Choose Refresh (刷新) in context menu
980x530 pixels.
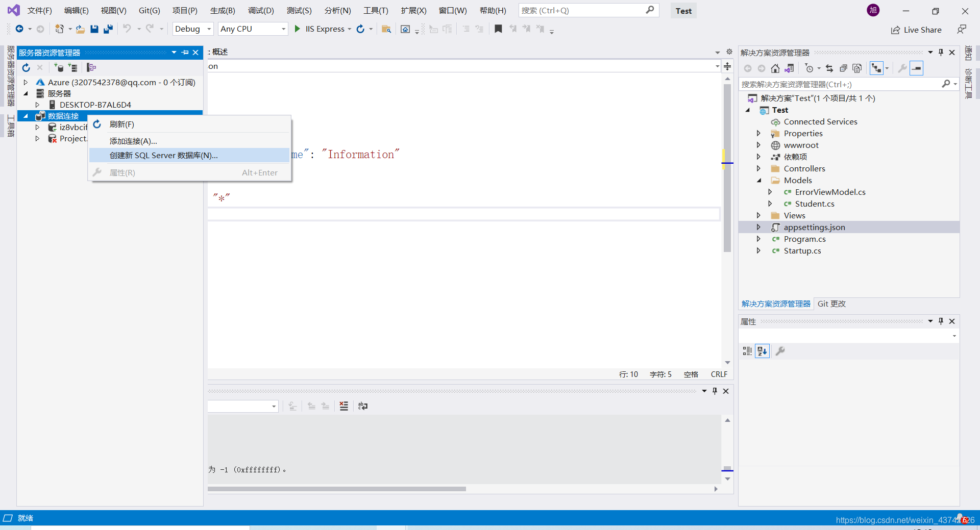(189, 124)
